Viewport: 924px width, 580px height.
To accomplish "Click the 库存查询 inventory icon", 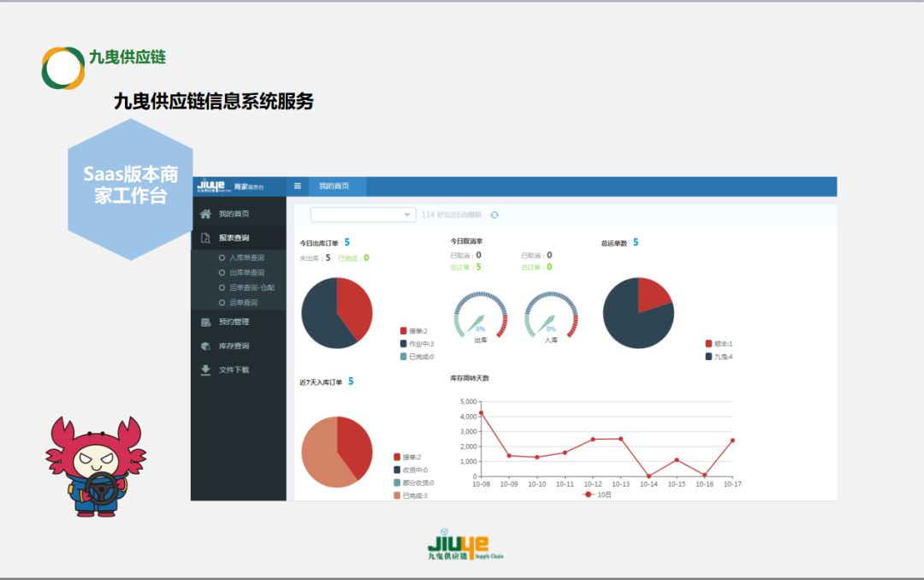I will pos(205,345).
